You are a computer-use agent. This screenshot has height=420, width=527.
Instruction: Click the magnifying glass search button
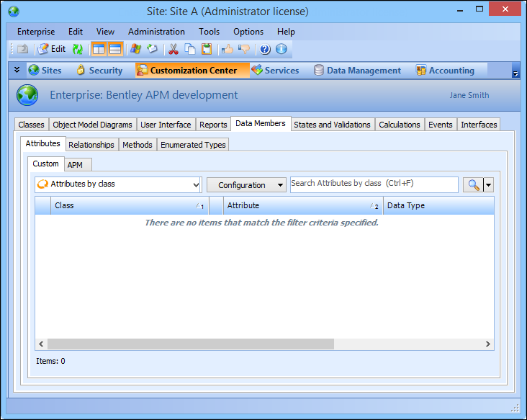click(x=473, y=185)
